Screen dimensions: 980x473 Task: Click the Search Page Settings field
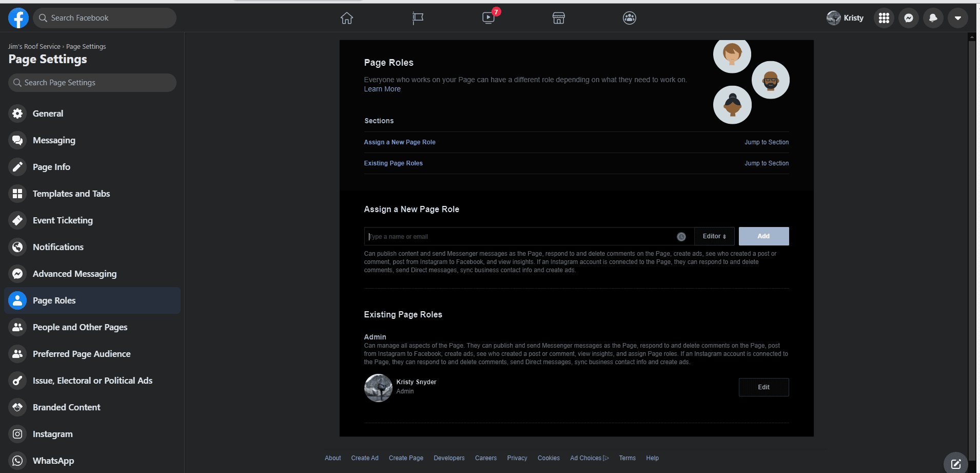click(92, 83)
